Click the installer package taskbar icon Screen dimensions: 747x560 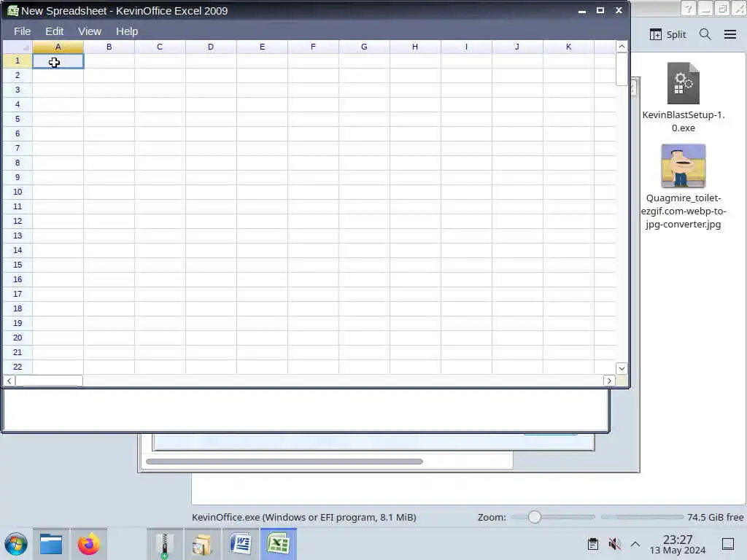[203, 544]
